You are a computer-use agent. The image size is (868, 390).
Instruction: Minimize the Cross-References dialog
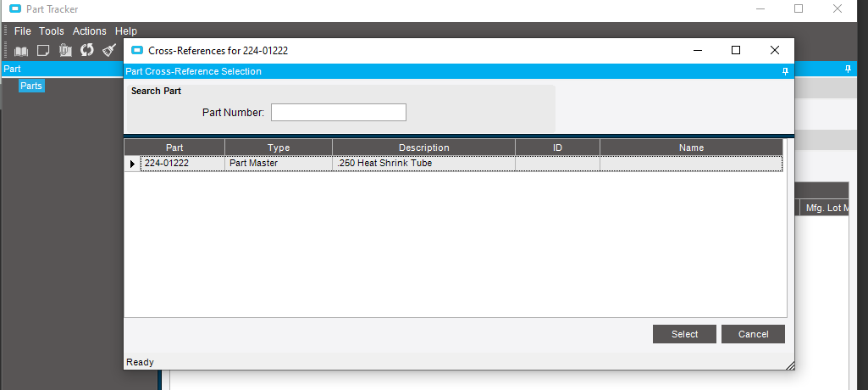[698, 50]
